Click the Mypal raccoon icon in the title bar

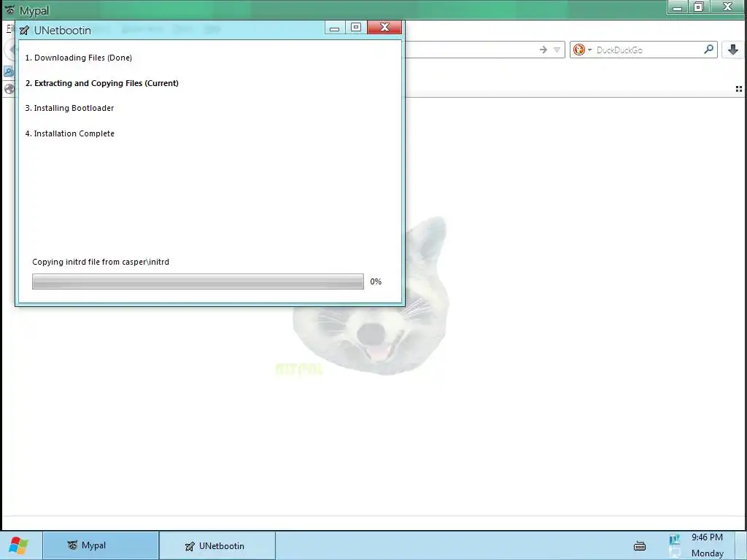[9, 10]
